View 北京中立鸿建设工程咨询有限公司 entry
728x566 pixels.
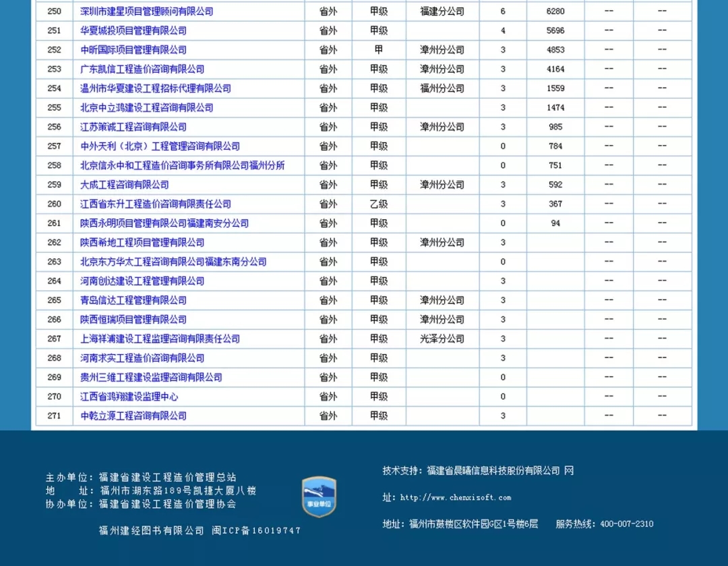pos(147,107)
